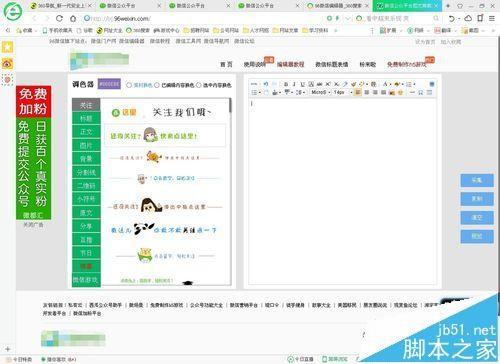Select the 背景 category tab
Screen dimensions: 500x364
(86, 159)
